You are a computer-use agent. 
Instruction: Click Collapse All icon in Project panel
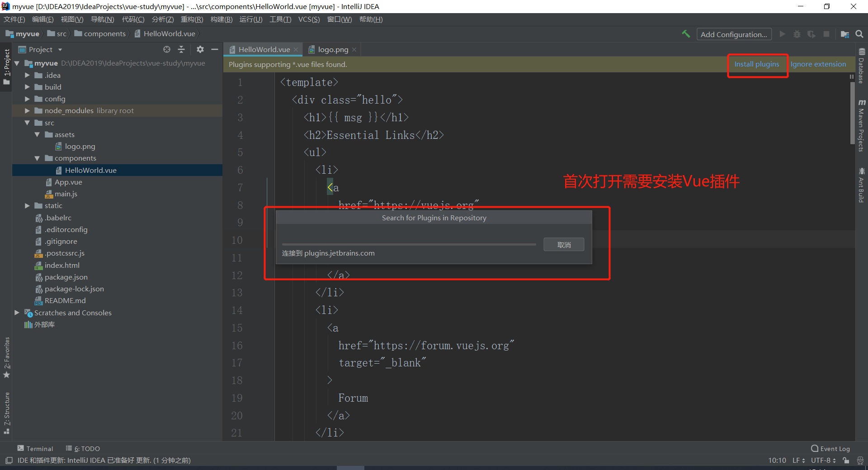click(181, 49)
